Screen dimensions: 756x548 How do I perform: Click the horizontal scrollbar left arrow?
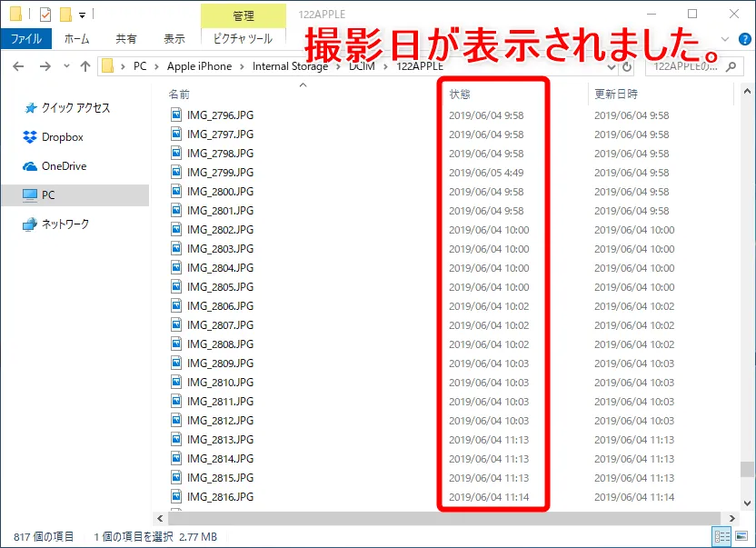pos(160,519)
